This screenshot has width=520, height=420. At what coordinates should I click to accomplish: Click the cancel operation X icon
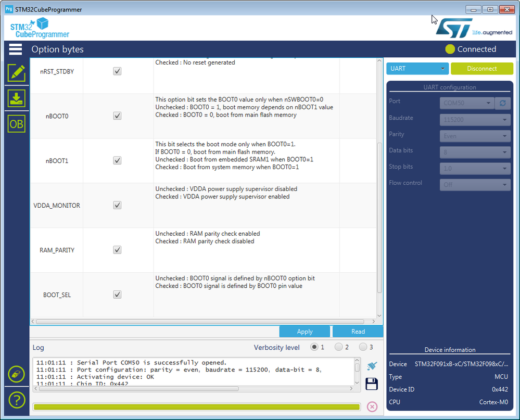tap(372, 407)
